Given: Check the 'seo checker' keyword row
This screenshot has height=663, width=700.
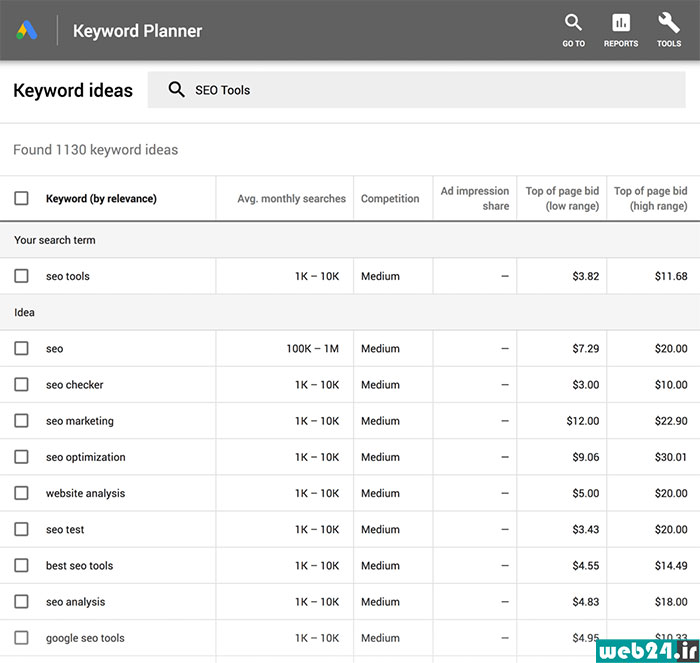Looking at the screenshot, I should [x=21, y=384].
